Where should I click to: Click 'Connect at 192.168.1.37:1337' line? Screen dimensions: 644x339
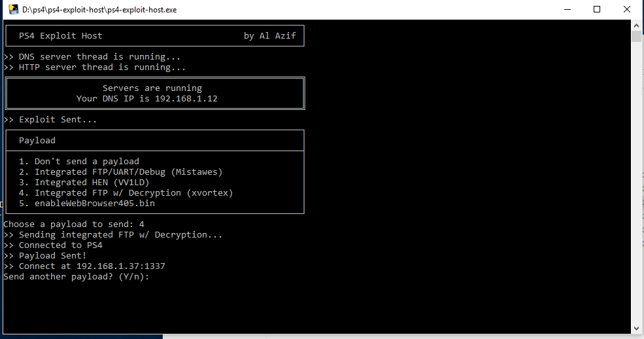84,266
